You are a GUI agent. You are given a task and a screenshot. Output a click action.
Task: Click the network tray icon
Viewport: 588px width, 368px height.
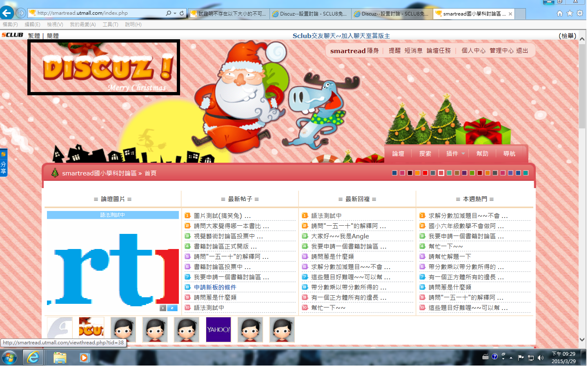(531, 358)
